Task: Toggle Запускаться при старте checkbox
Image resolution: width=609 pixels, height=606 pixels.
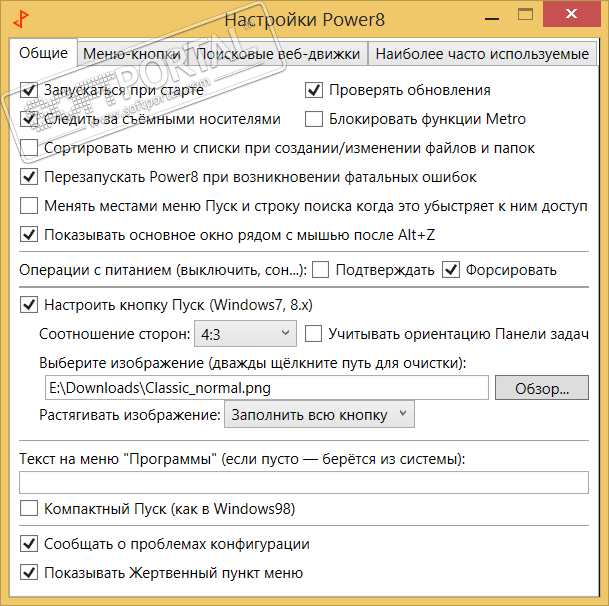Action: click(29, 90)
